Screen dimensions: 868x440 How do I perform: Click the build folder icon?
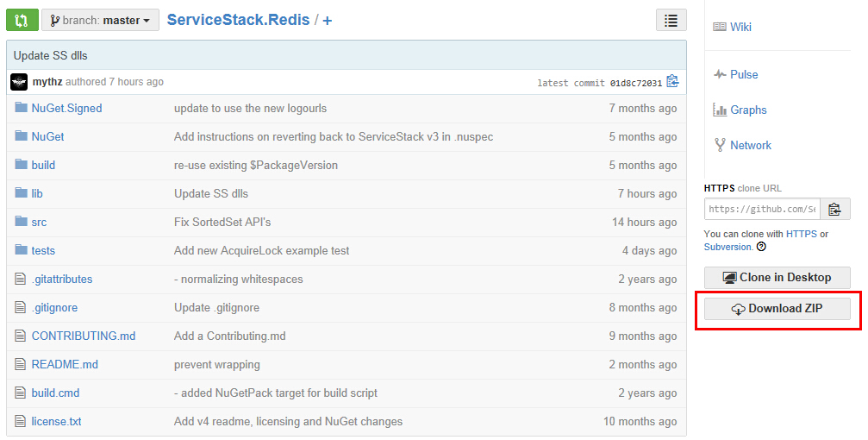pos(21,164)
